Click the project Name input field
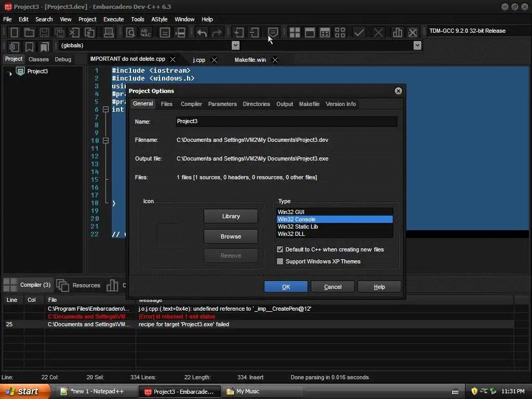The width and height of the screenshot is (532, 399). 287,122
